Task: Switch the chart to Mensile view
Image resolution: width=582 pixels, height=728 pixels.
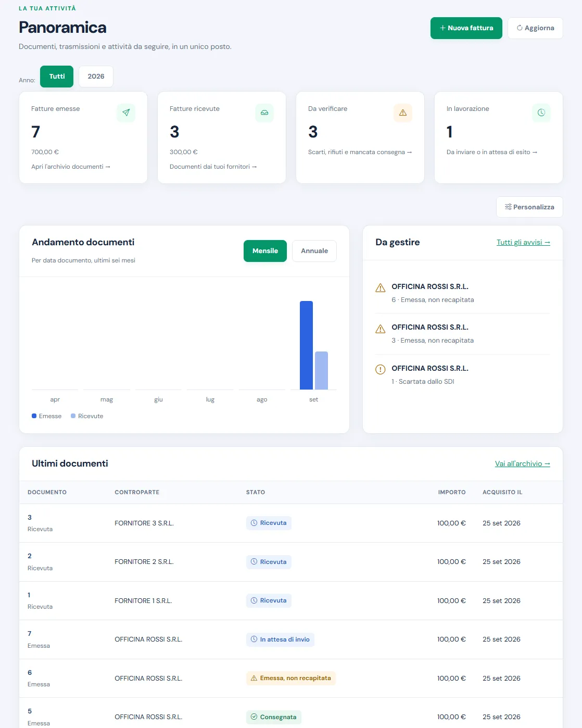Action: [x=265, y=251]
